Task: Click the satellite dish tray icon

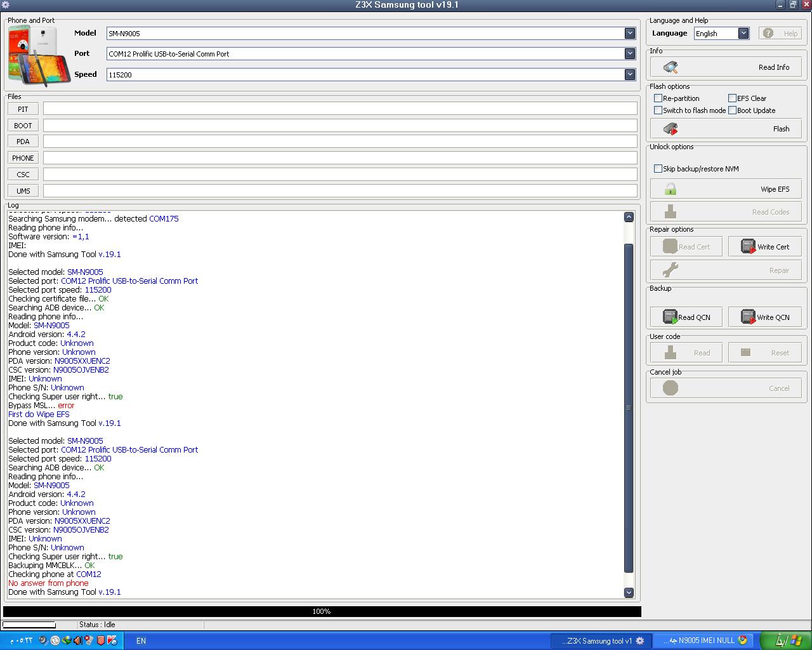Action: click(43, 640)
